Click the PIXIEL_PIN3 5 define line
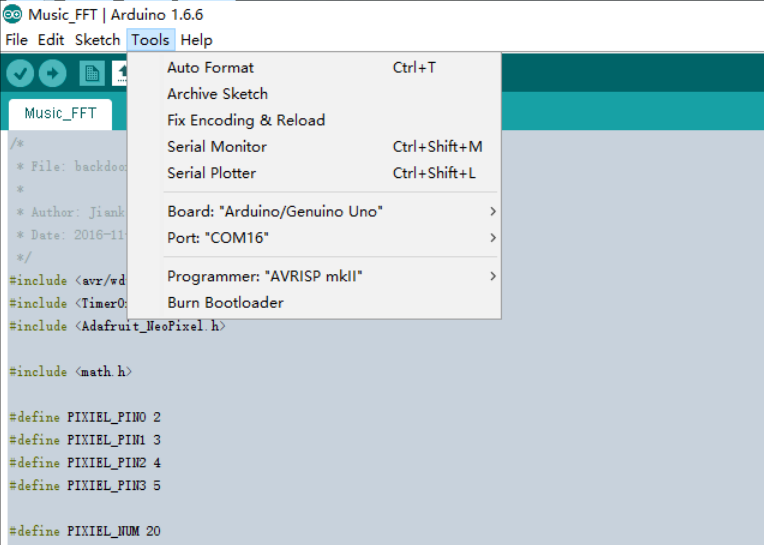 [85, 486]
